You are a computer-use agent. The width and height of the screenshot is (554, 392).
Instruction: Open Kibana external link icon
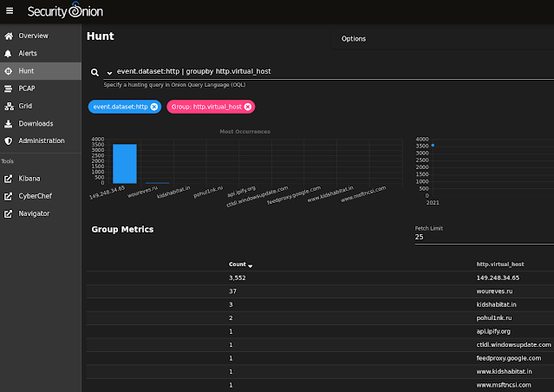pyautogui.click(x=8, y=179)
